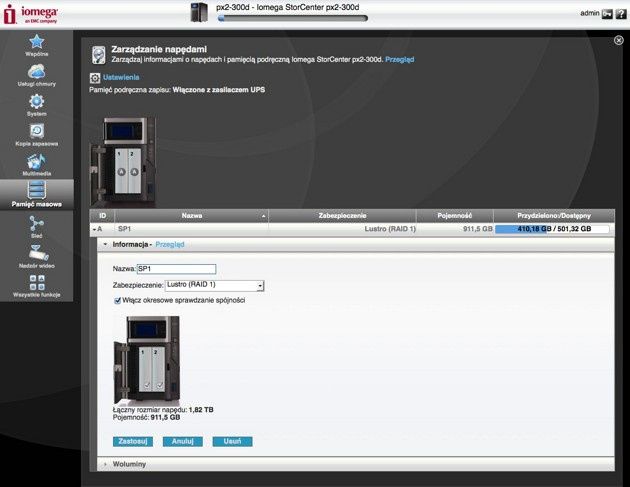Click the admin logout icon
This screenshot has width=630, height=487.
click(x=607, y=14)
